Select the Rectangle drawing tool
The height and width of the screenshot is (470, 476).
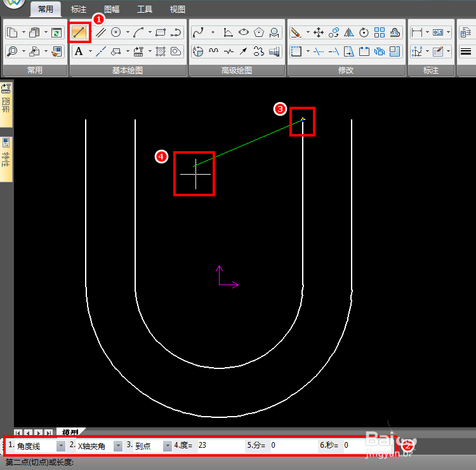(x=161, y=32)
